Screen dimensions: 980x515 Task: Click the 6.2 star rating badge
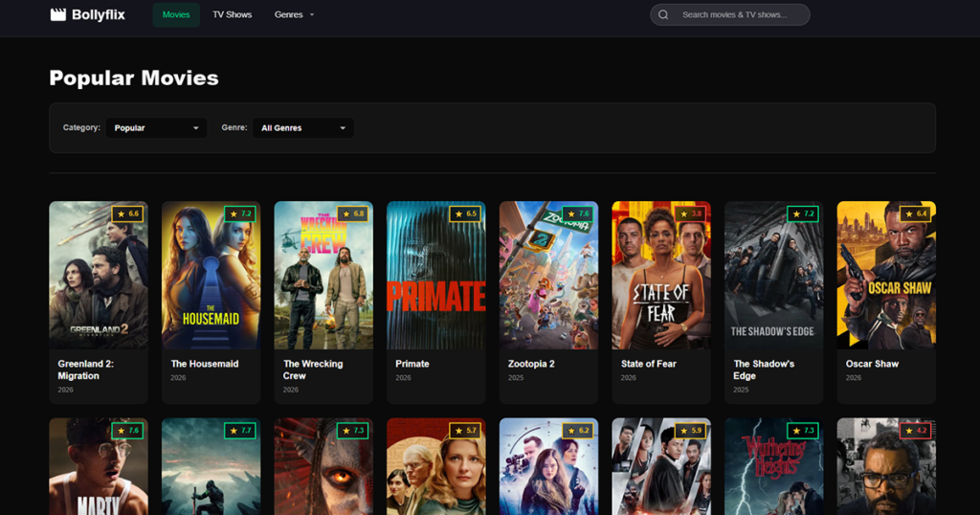pos(577,431)
